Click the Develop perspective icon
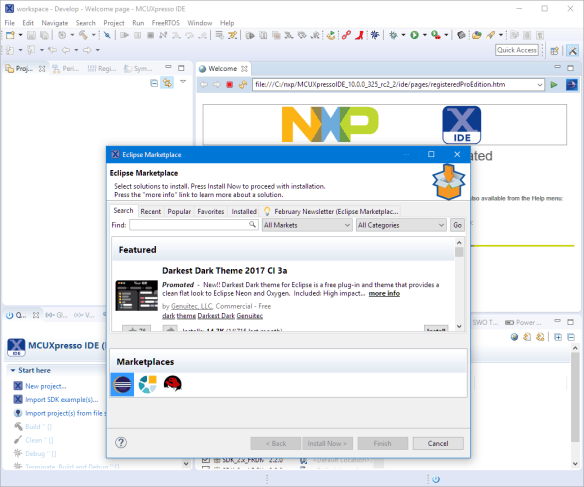Screen dimensions: 584x487 coord(572,51)
